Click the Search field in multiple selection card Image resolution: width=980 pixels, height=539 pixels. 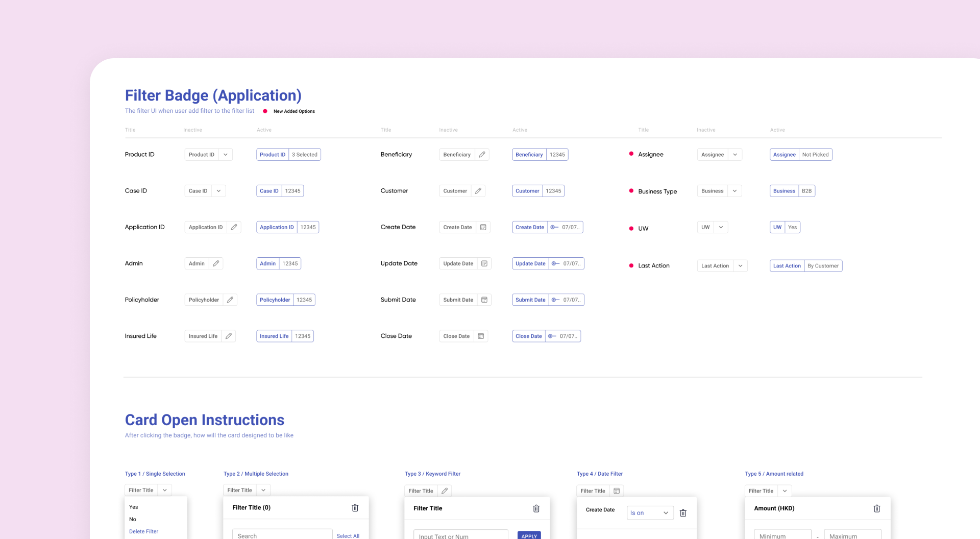(x=282, y=534)
